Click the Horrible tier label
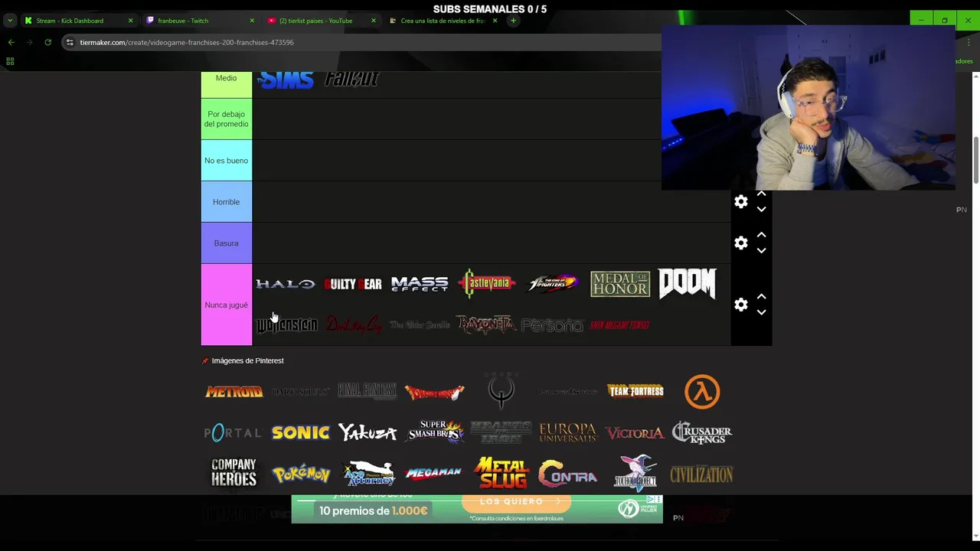This screenshot has height=551, width=980. 226,202
